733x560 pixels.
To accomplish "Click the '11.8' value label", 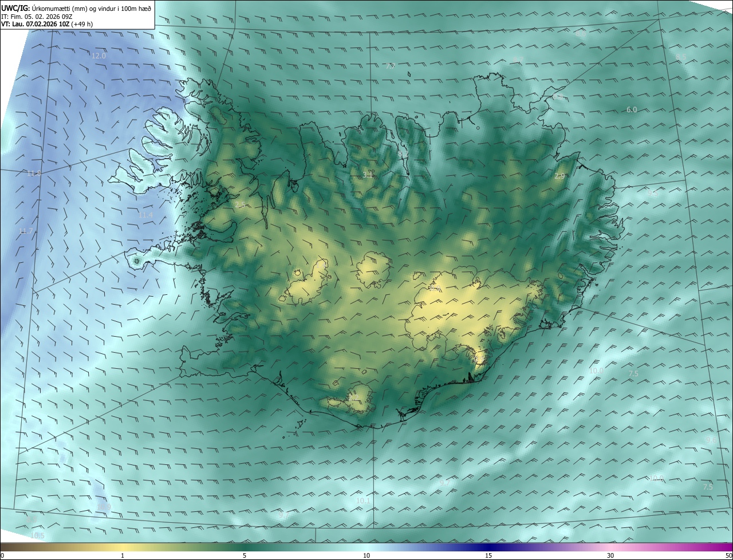I will tap(34, 173).
